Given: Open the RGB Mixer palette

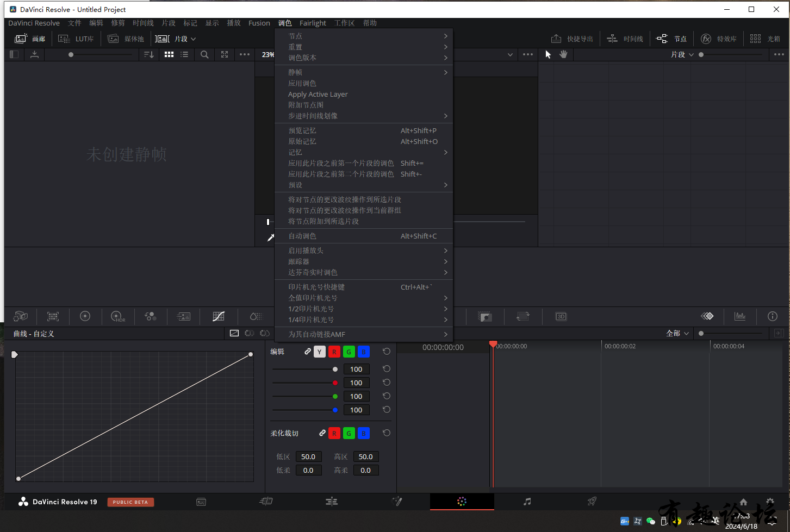Looking at the screenshot, I should pyautogui.click(x=151, y=316).
